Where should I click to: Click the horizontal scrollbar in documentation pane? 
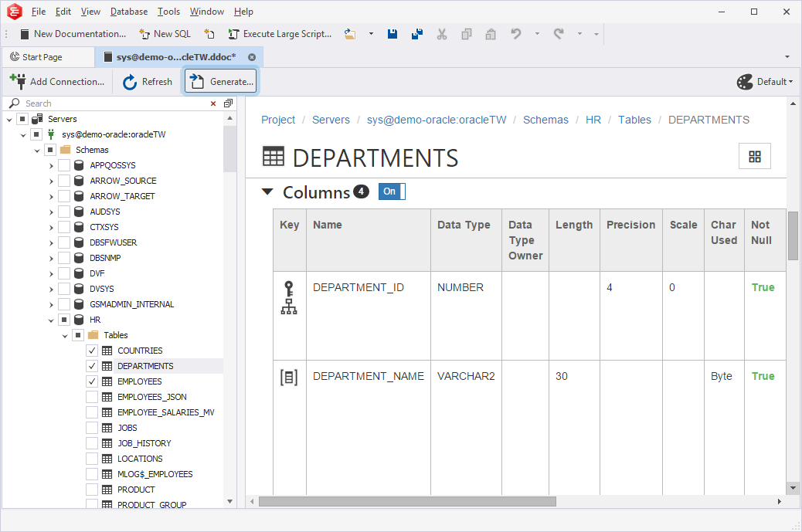(x=407, y=501)
